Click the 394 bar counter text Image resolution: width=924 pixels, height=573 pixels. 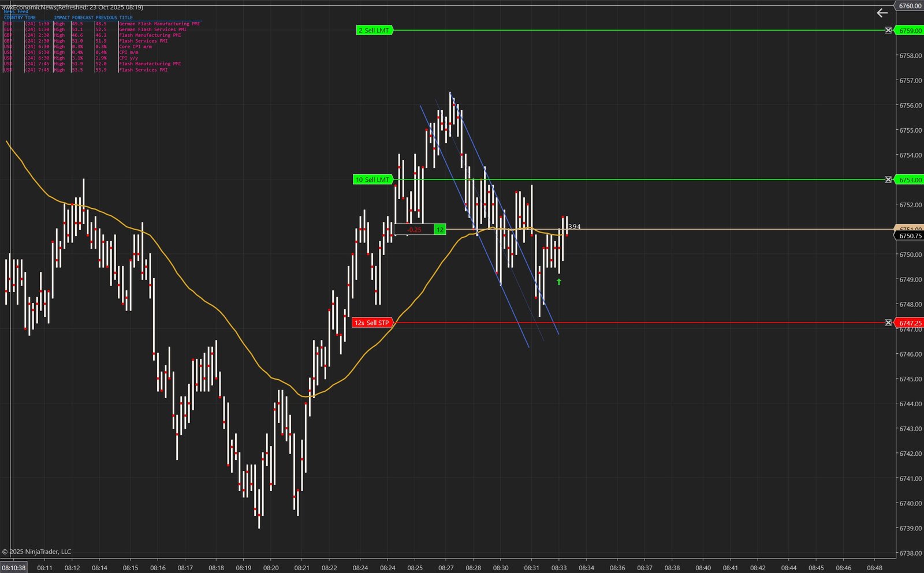coord(575,227)
